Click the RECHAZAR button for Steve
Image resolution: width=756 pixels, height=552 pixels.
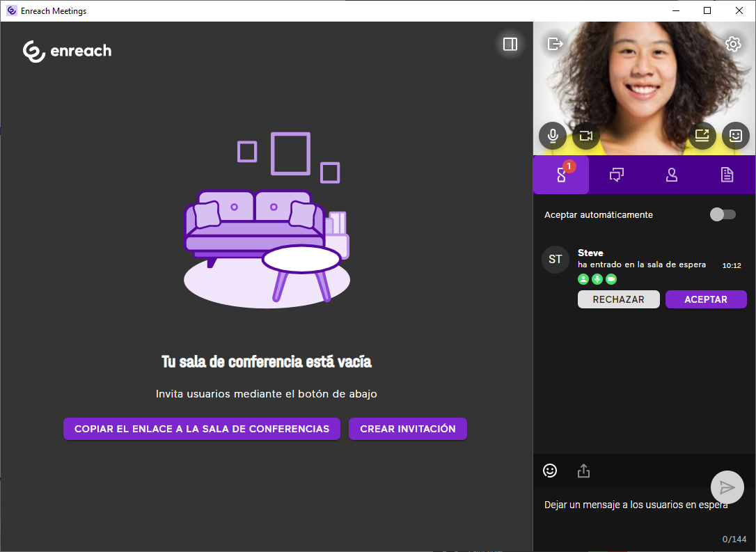tap(618, 299)
